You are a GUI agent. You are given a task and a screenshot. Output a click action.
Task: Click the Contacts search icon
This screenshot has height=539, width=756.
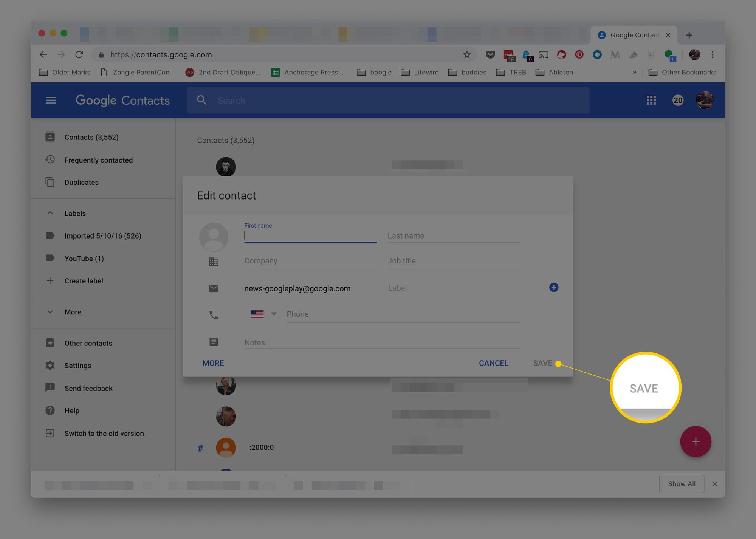(x=203, y=100)
